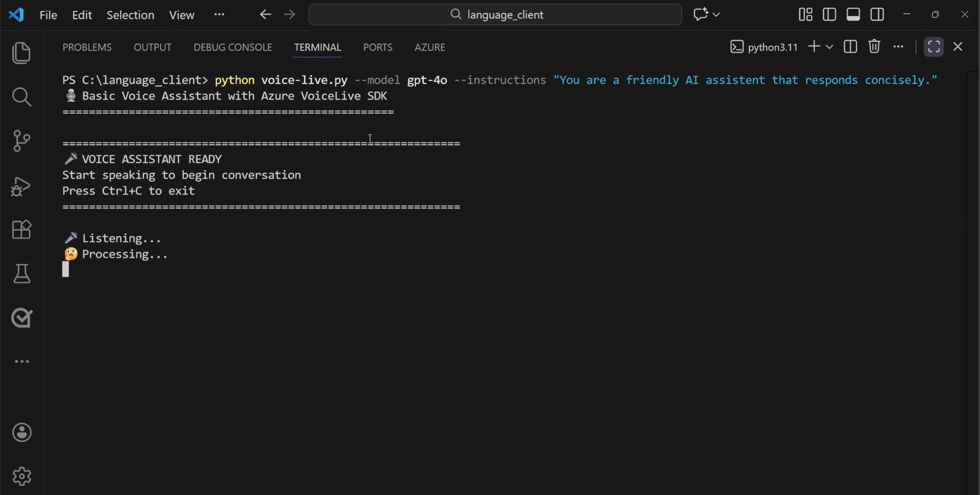Open Source Control view in activity bar
This screenshot has height=495, width=980.
click(x=22, y=141)
